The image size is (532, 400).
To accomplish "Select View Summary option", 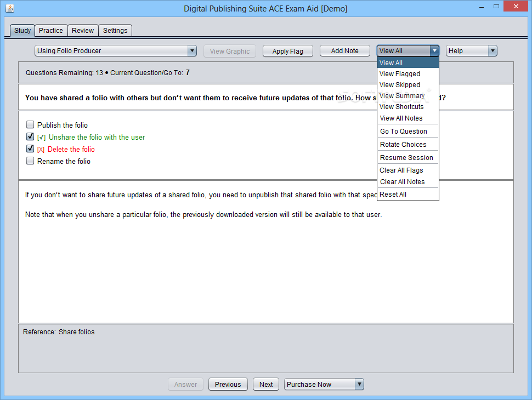I will tap(408, 95).
